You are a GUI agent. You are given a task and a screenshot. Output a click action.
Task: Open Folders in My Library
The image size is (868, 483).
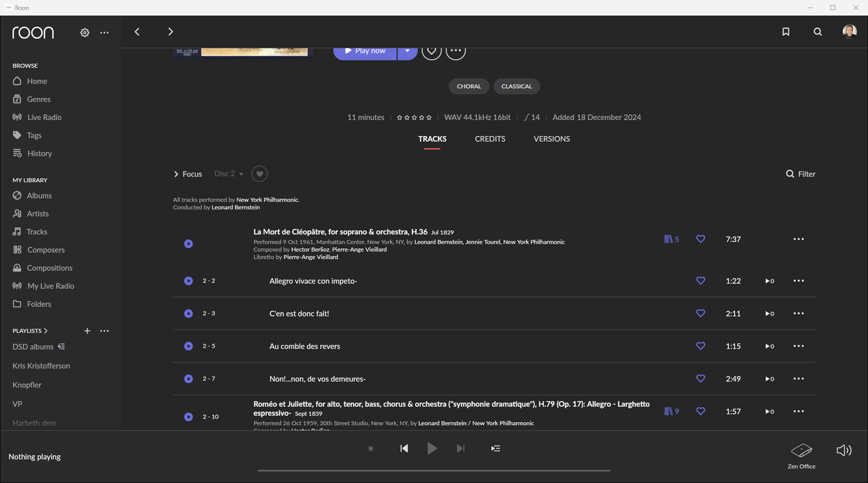(32, 304)
